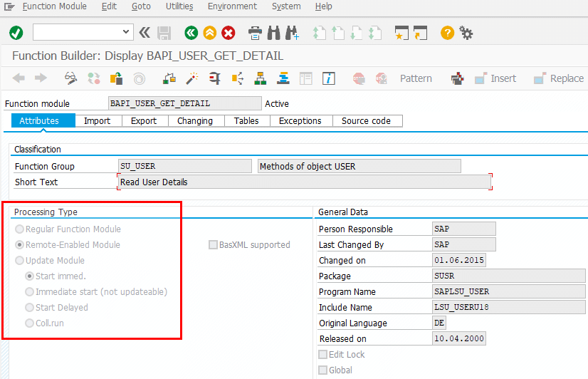588x379 pixels.
Task: Open the System menu
Action: pos(286,6)
